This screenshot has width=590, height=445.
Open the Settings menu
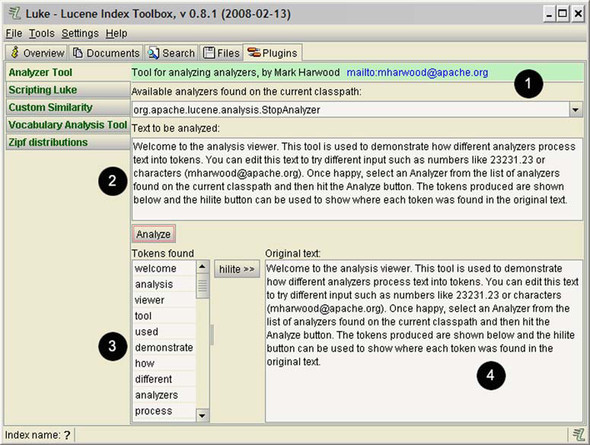click(80, 33)
